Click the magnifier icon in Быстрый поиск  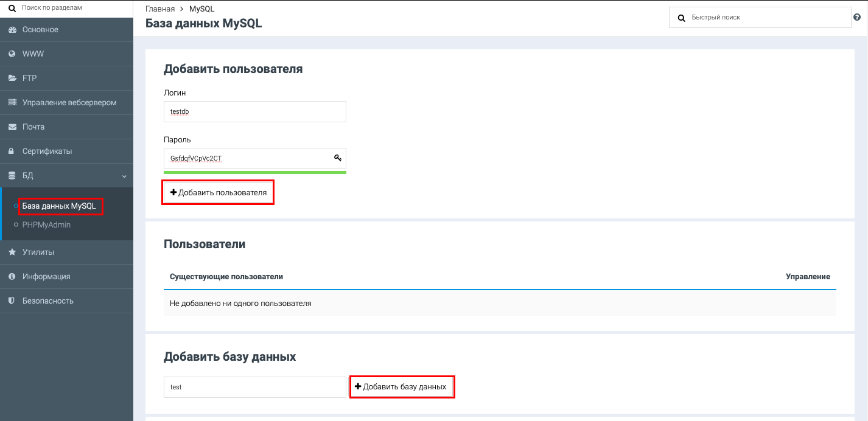tap(682, 18)
